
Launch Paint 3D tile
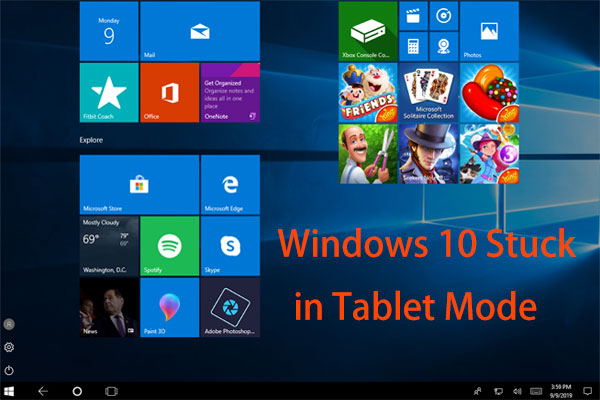pos(170,307)
